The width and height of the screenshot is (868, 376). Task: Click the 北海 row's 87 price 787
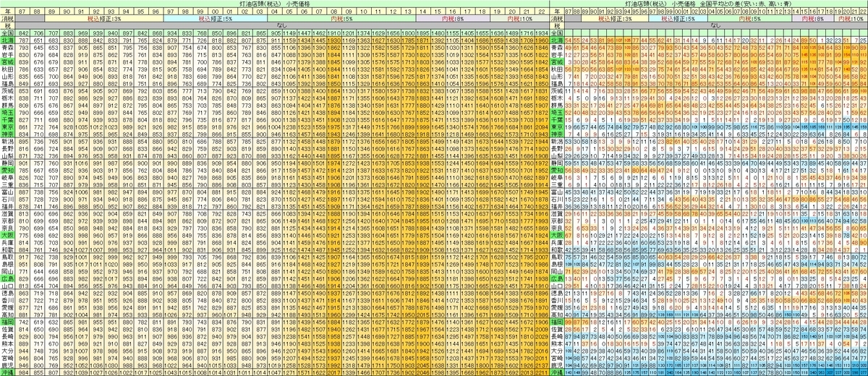pos(22,40)
